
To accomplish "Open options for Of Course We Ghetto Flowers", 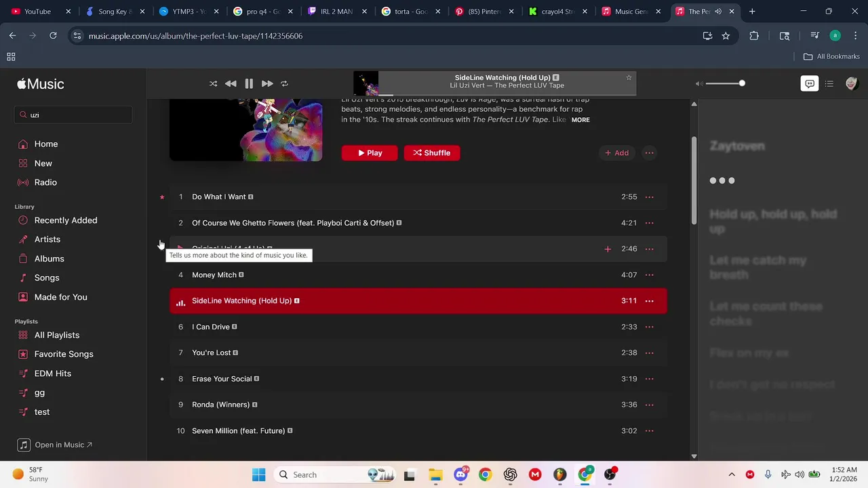I will coord(650,223).
